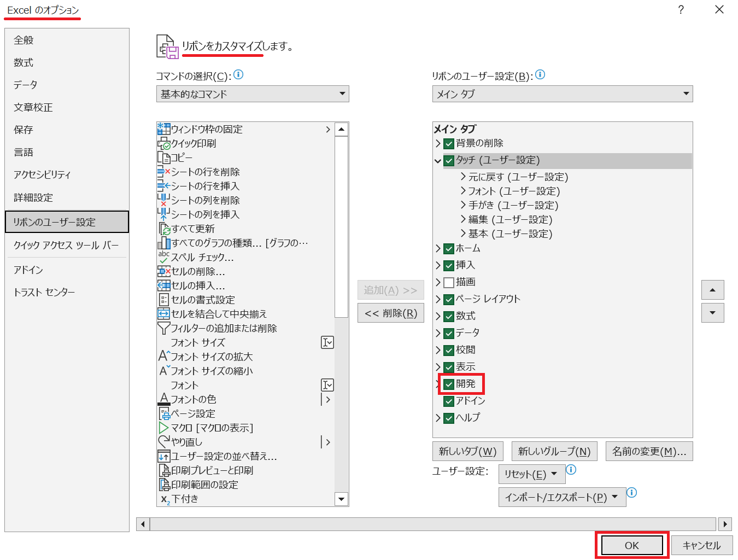
Task: Uncheck the Add-ins (アドイン) checkbox
Action: coord(449,401)
